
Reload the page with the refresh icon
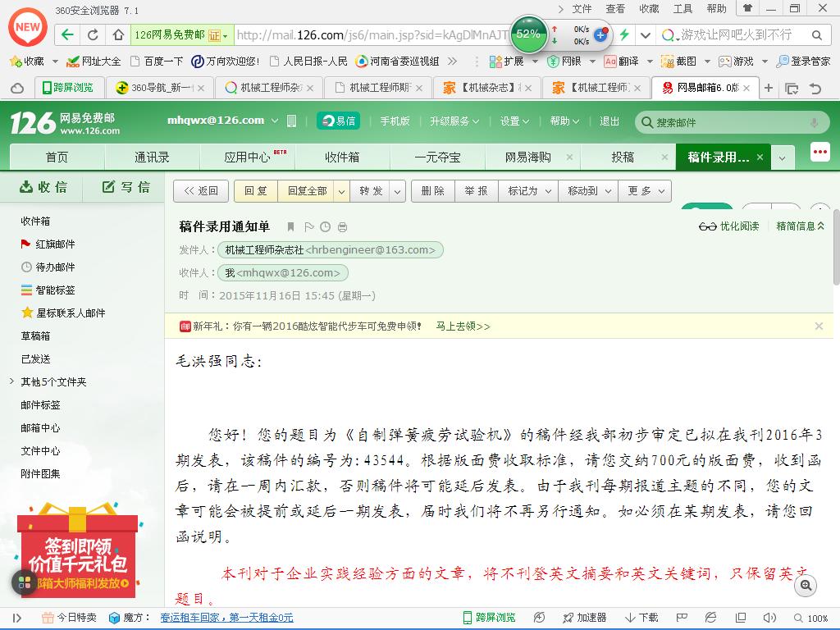(93, 35)
